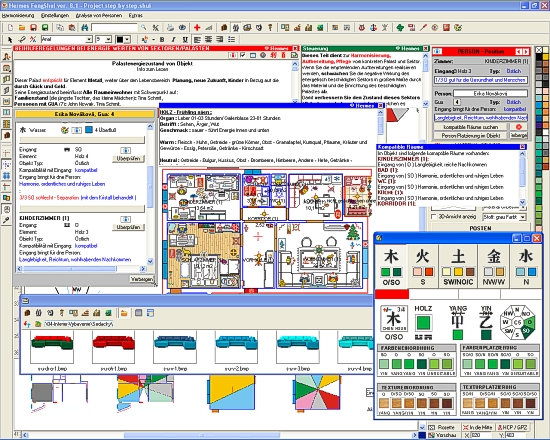This screenshot has height=440, width=550.
Task: Click the Verbergen button in Erika panel
Action: 142,279
